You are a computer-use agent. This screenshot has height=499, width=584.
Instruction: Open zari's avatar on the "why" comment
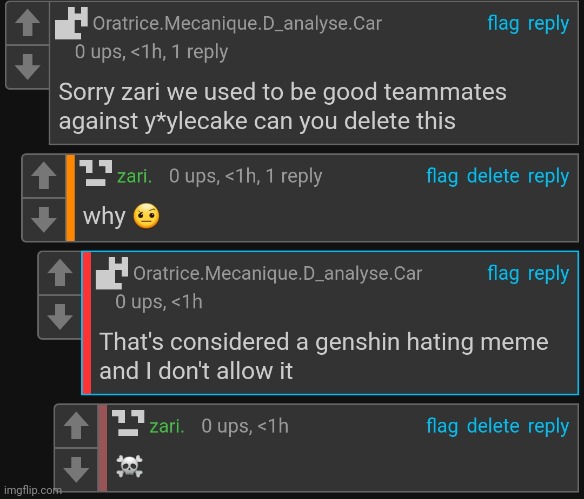pyautogui.click(x=96, y=173)
